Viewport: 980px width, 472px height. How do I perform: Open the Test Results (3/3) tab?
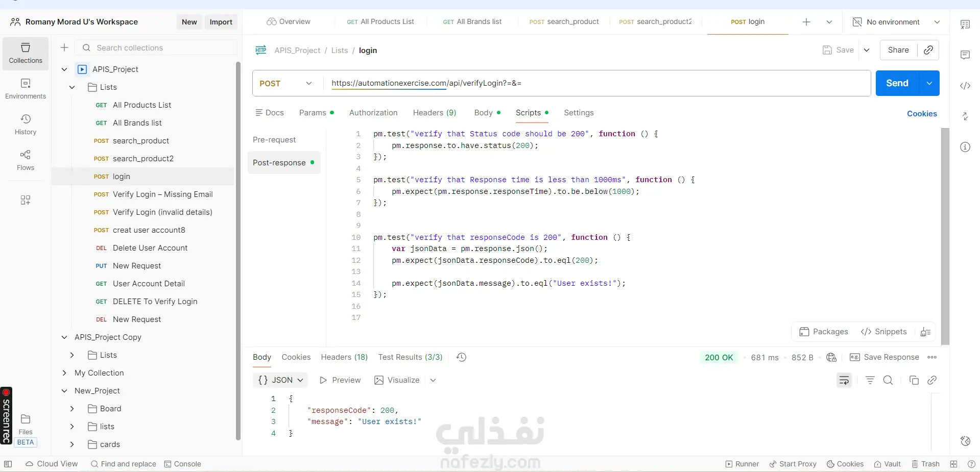pos(410,357)
